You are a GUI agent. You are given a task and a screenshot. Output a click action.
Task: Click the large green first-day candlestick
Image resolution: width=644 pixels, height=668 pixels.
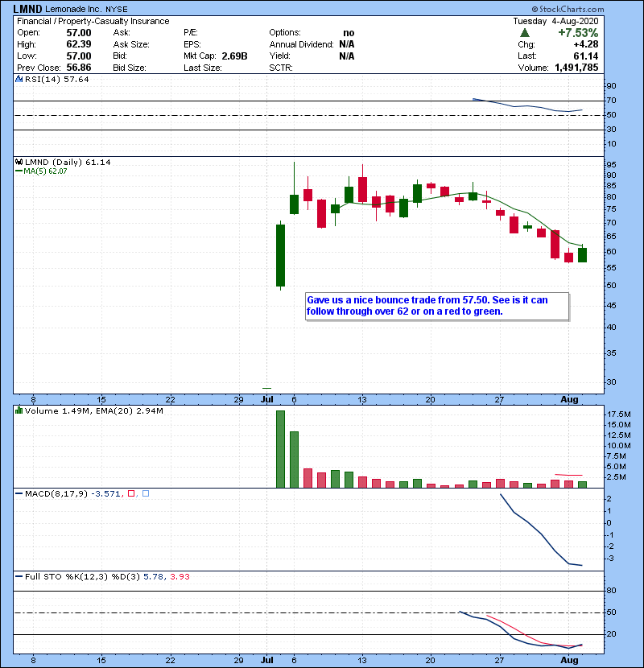pos(280,256)
